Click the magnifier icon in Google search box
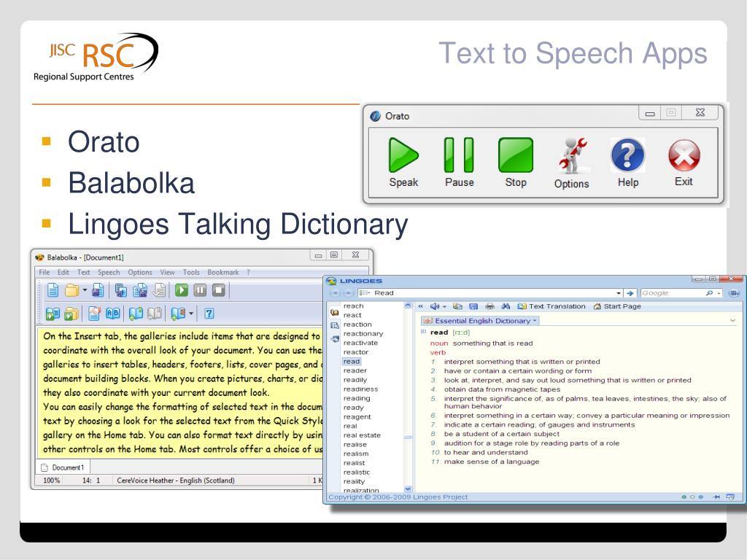 pyautogui.click(x=709, y=293)
